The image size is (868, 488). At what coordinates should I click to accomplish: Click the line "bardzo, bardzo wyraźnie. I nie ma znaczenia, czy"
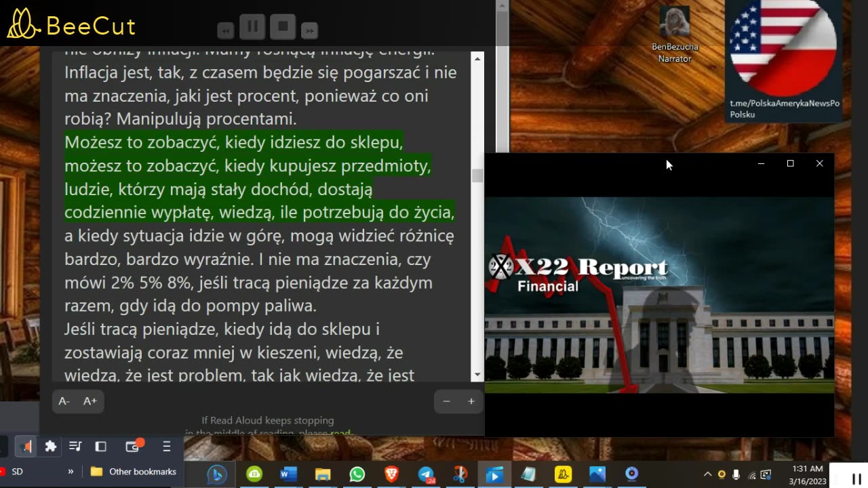(248, 259)
